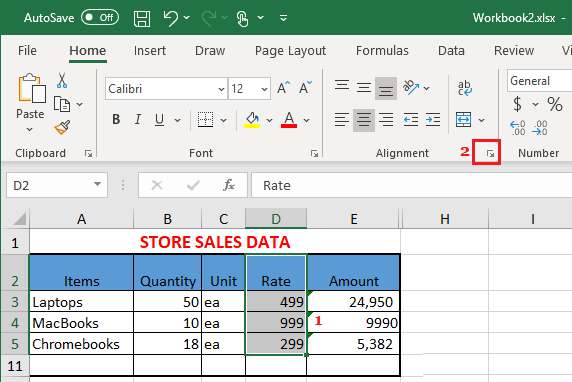Switch to Data tab
The width and height of the screenshot is (572, 382).
(451, 51)
